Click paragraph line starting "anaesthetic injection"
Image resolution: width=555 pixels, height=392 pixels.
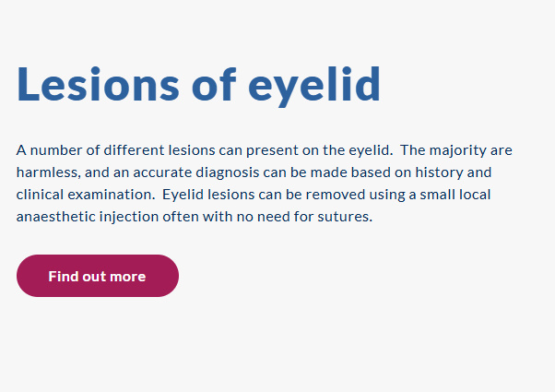click(194, 218)
